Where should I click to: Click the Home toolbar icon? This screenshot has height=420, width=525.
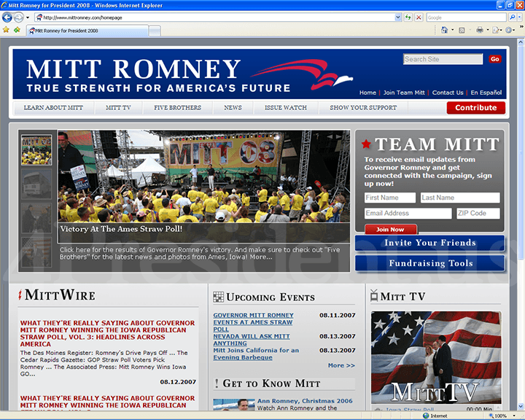tap(444, 30)
